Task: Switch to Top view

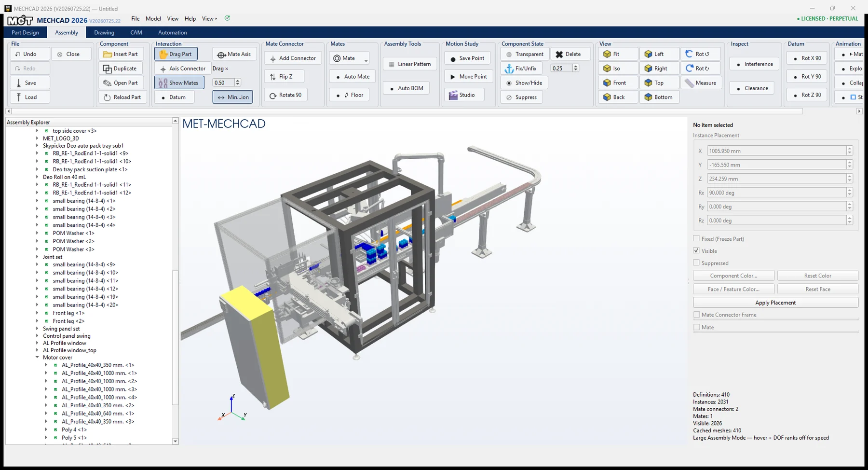Action: point(660,83)
